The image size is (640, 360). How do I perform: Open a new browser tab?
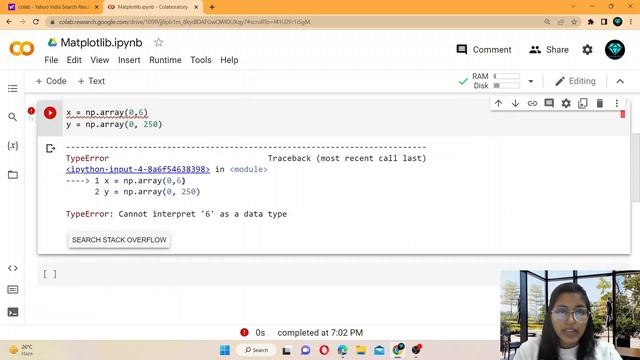[212, 7]
